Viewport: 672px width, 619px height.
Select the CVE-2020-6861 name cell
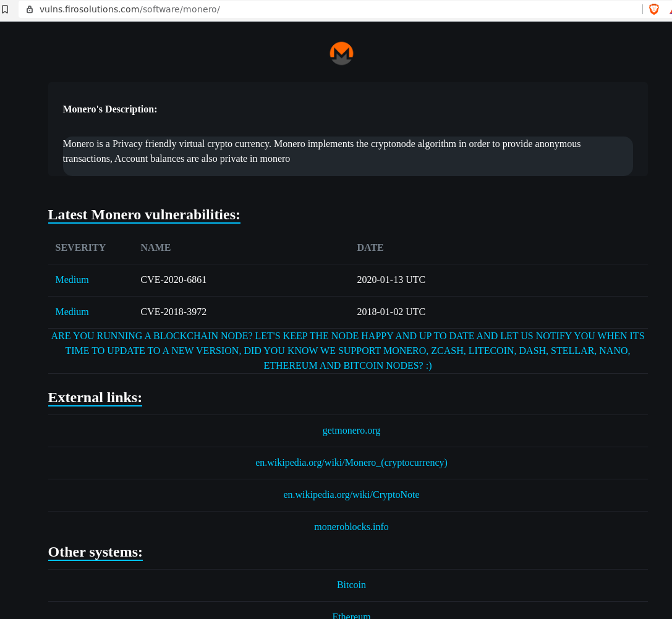pos(173,280)
